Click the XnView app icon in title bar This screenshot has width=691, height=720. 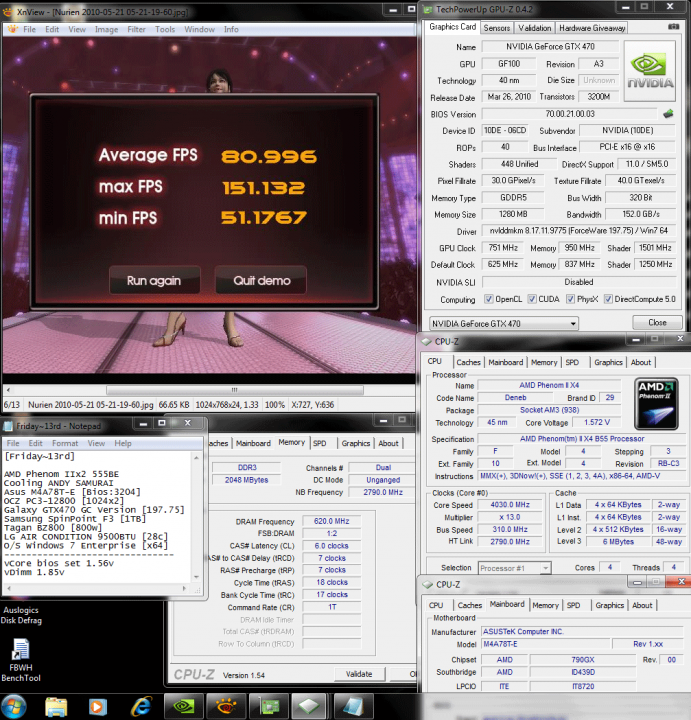[8, 11]
